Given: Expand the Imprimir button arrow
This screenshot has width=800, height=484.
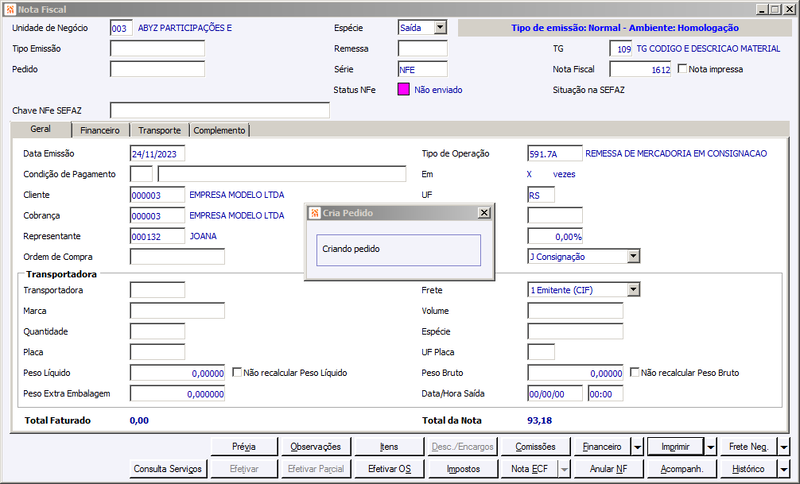Looking at the screenshot, I should pyautogui.click(x=711, y=447).
